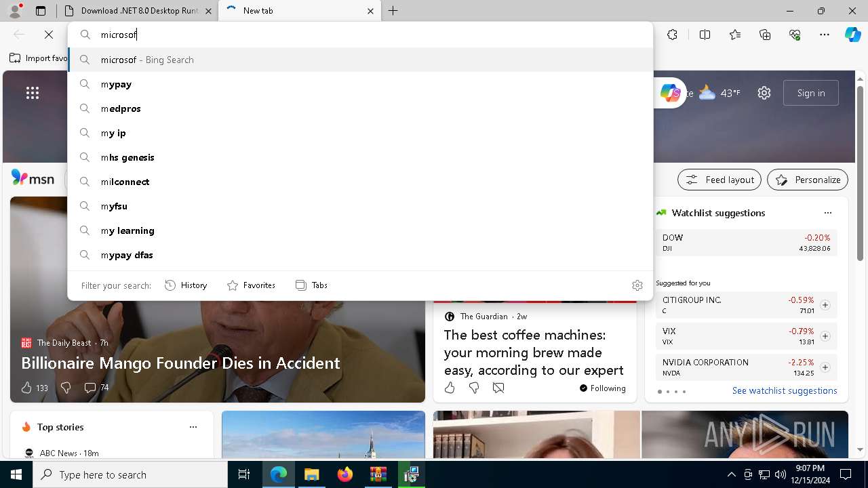Open Import favorites bookmark bar item
This screenshot has height=488, width=868.
[x=39, y=58]
